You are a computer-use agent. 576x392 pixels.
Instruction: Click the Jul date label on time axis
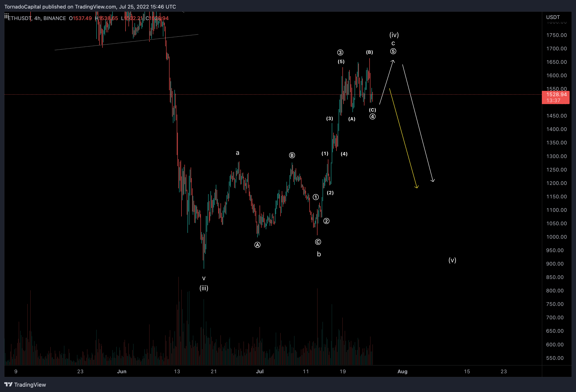coord(260,372)
